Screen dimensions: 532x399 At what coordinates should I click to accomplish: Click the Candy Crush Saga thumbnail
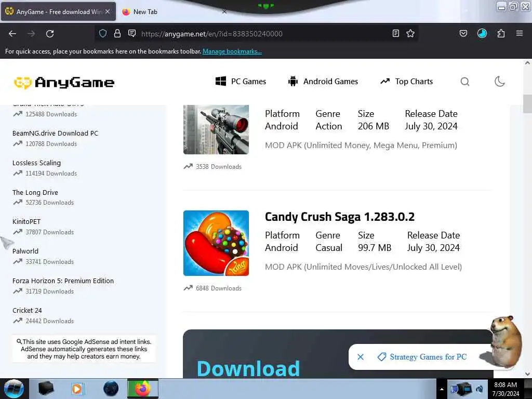pos(216,243)
